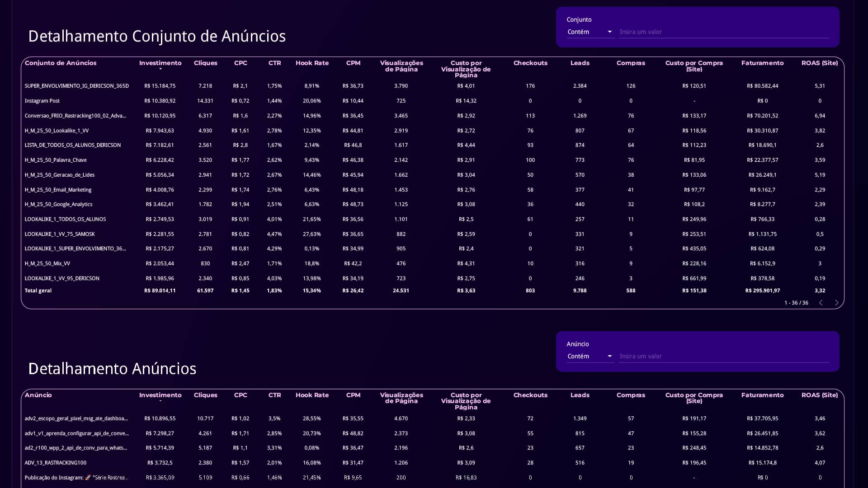The height and width of the screenshot is (488, 868).
Task: Go to next page of ad sets table
Action: 836,303
